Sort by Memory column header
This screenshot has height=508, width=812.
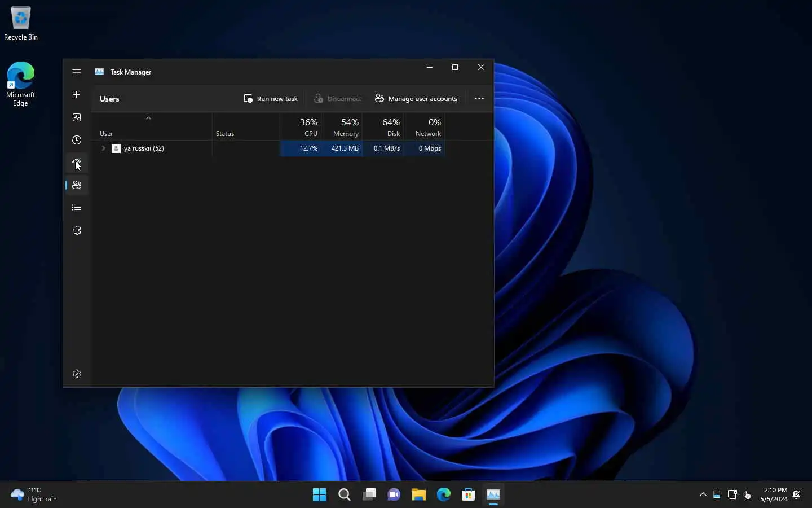[342, 126]
